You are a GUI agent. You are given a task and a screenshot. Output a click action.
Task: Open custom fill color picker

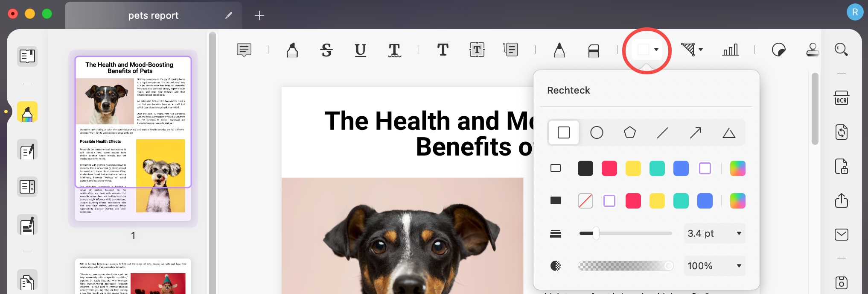(738, 201)
